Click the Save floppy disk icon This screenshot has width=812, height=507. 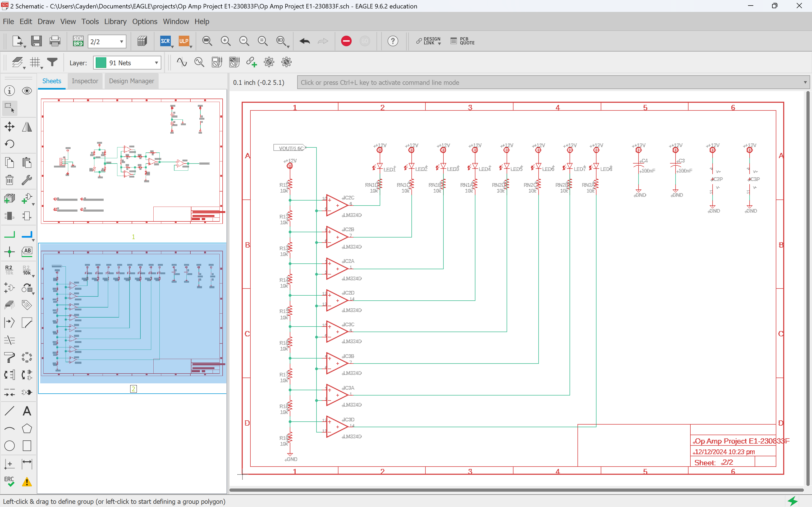pyautogui.click(x=36, y=41)
